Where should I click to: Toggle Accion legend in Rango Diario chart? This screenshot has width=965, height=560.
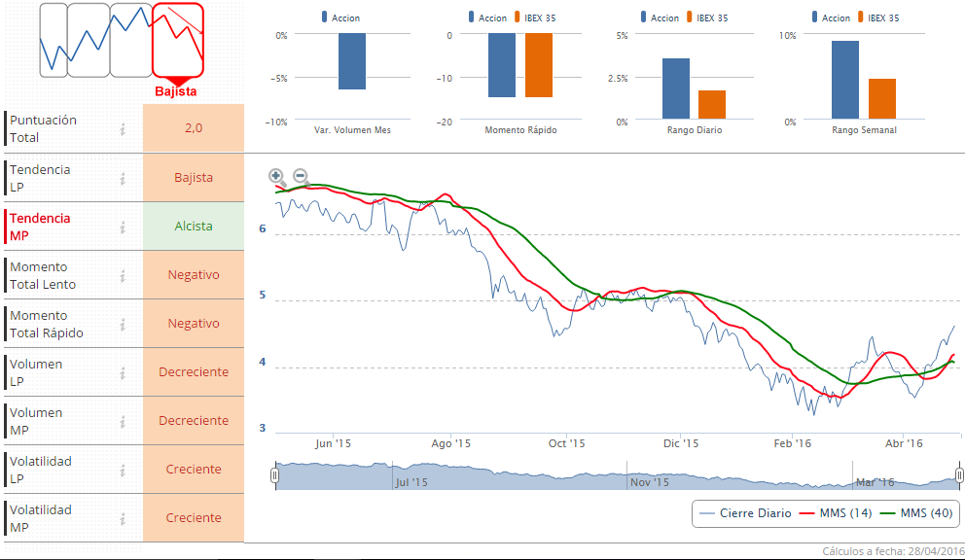(x=660, y=17)
